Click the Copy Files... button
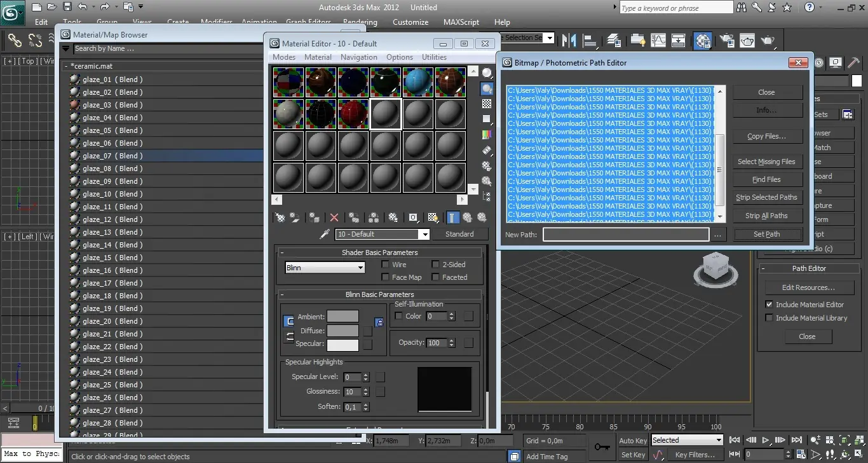This screenshot has width=868, height=463. 766,136
